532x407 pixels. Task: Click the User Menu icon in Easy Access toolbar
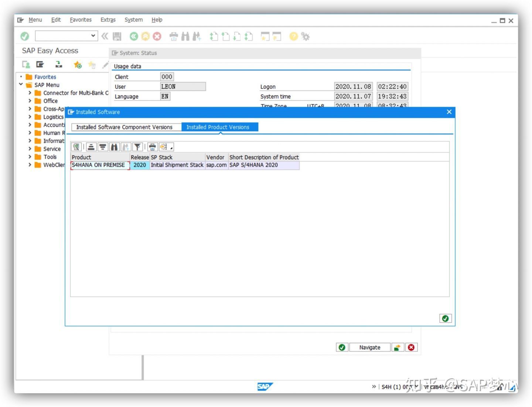tap(26, 65)
